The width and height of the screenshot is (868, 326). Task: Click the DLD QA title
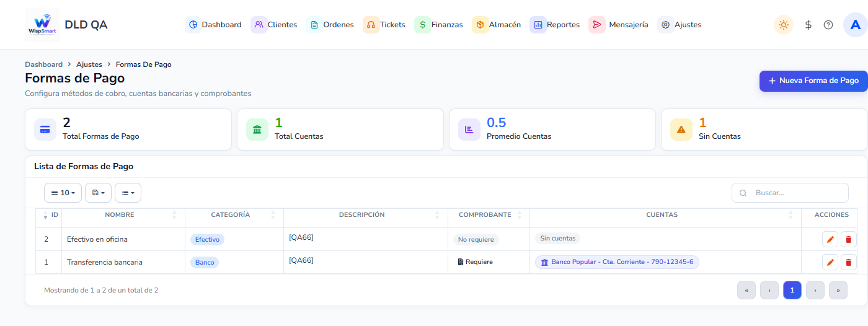click(86, 25)
